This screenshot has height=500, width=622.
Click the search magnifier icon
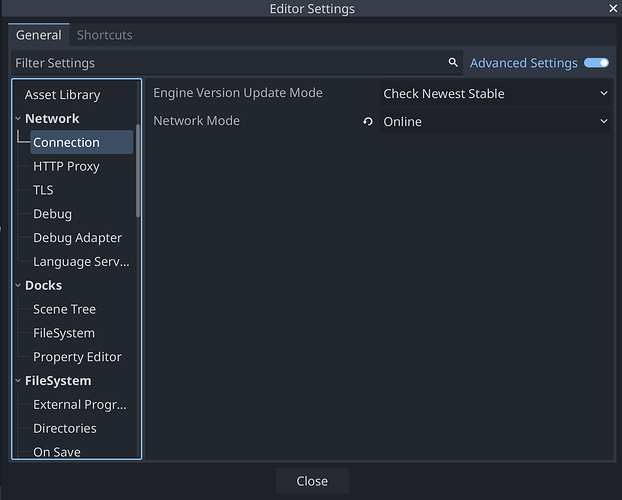[x=453, y=63]
